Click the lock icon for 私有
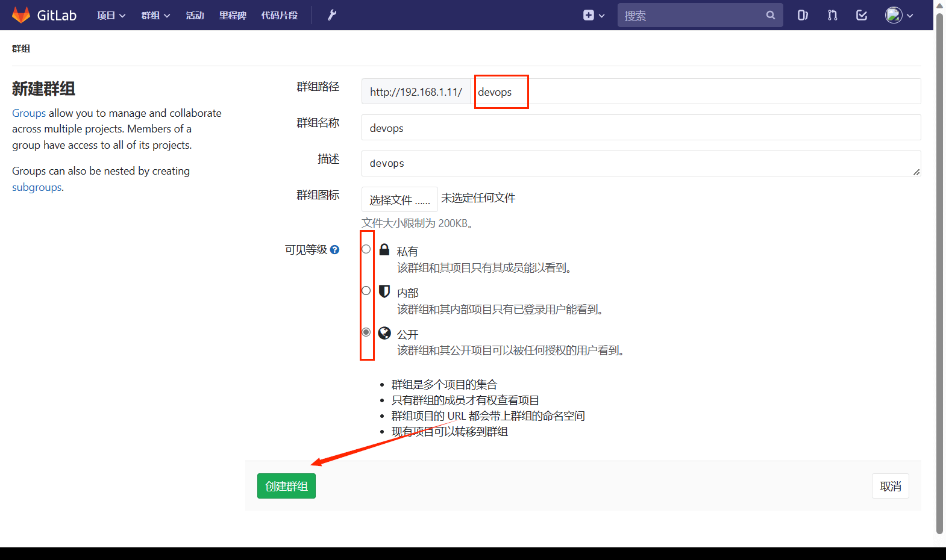Image resolution: width=946 pixels, height=560 pixels. pos(384,249)
